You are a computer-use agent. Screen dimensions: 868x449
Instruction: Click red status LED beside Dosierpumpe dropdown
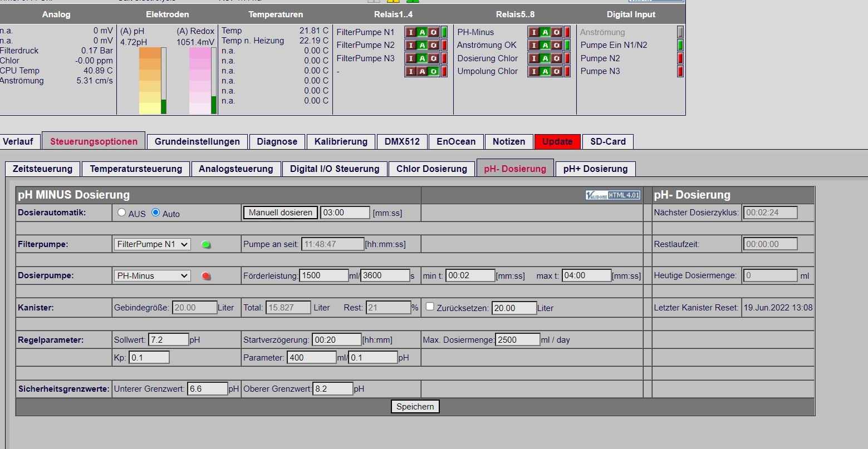tap(206, 276)
